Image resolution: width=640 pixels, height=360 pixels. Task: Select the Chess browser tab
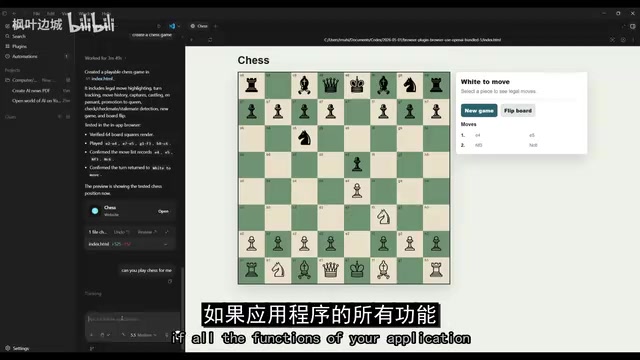click(x=199, y=26)
